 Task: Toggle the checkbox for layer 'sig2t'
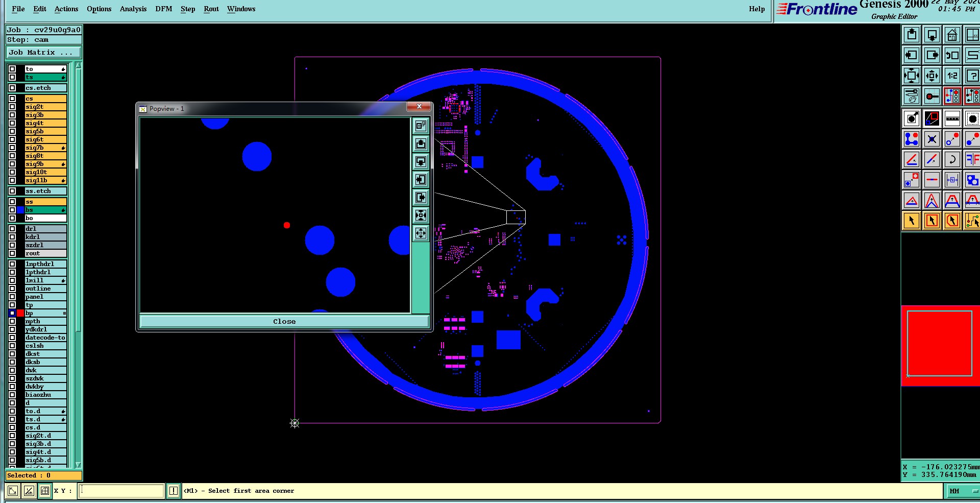pyautogui.click(x=12, y=107)
